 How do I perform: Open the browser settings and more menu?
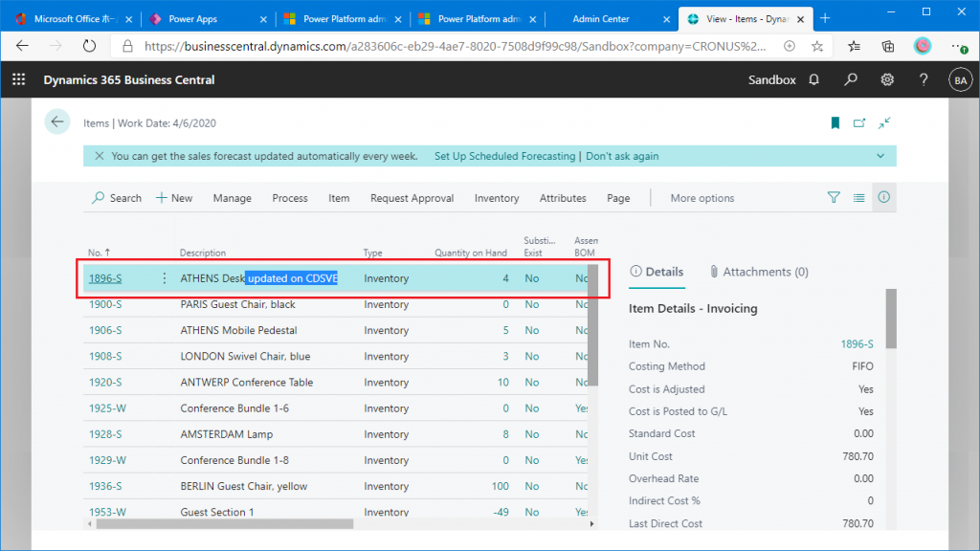click(959, 46)
